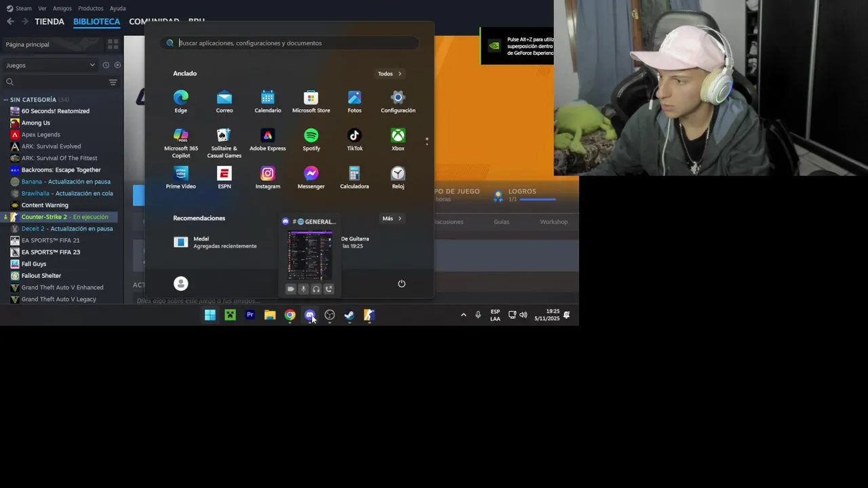The height and width of the screenshot is (488, 868).
Task: Click the OBS Studio taskbar icon
Action: [330, 314]
